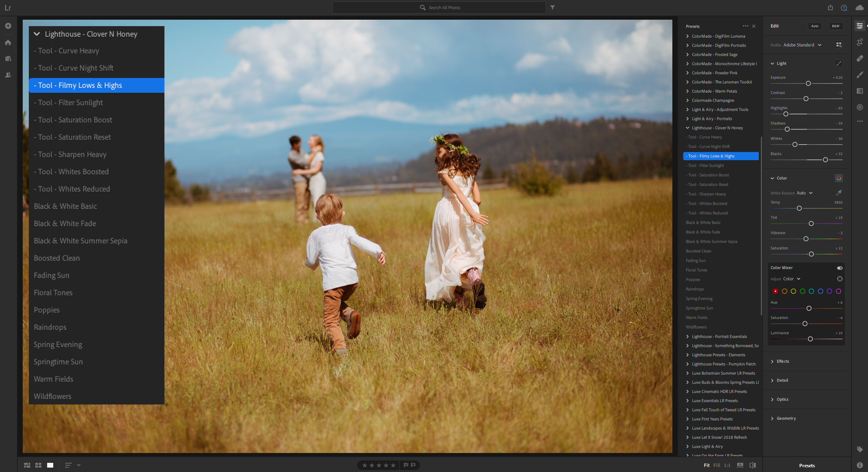Collapse Lighthouse - Clover N Honey preset group
The height and width of the screenshot is (472, 868).
click(x=688, y=128)
